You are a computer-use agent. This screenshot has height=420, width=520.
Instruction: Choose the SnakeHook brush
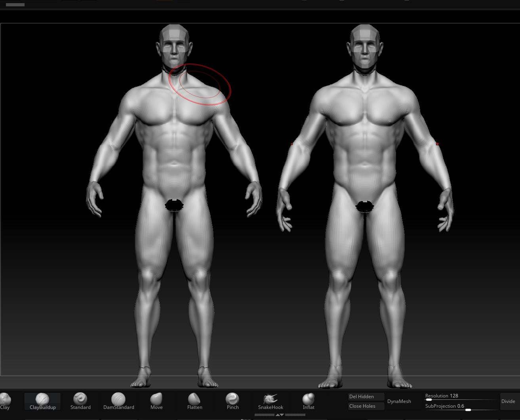tap(270, 401)
